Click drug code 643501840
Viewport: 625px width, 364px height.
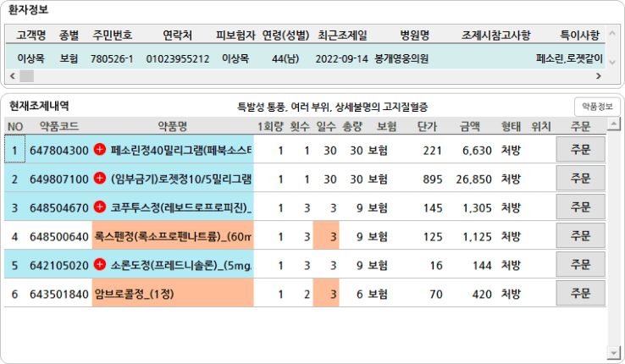(x=59, y=295)
